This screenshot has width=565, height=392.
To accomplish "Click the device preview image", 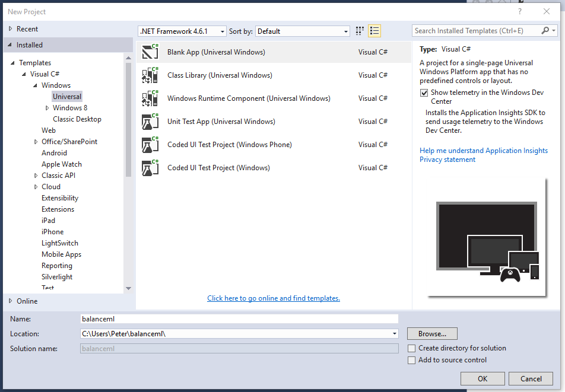I will 487,238.
